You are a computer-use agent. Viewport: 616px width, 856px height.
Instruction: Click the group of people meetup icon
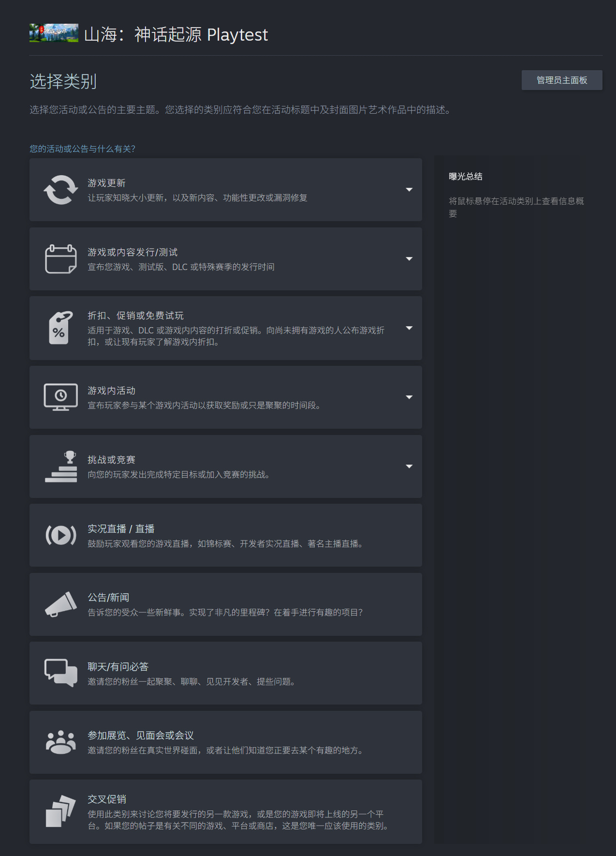[61, 742]
